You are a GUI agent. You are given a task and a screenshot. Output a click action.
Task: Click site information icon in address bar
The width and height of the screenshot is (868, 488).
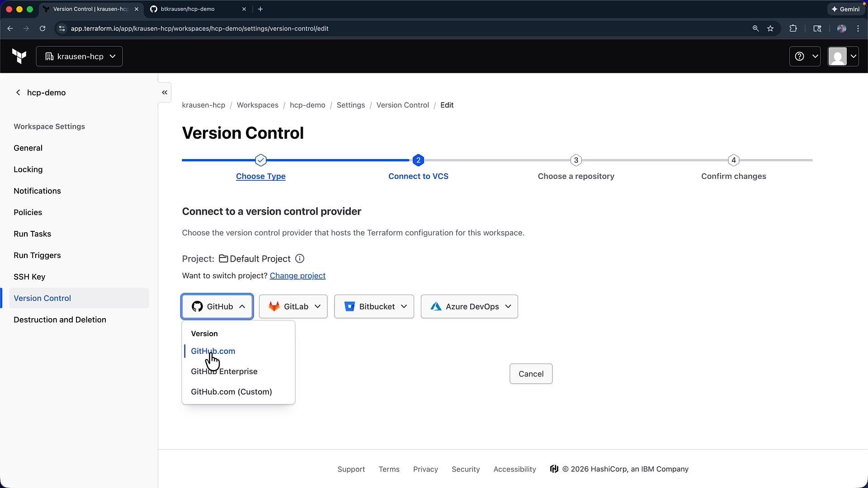[62, 28]
